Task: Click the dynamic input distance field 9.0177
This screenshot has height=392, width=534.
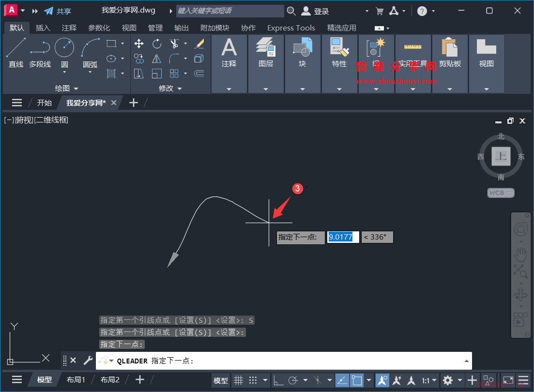Action: 343,237
